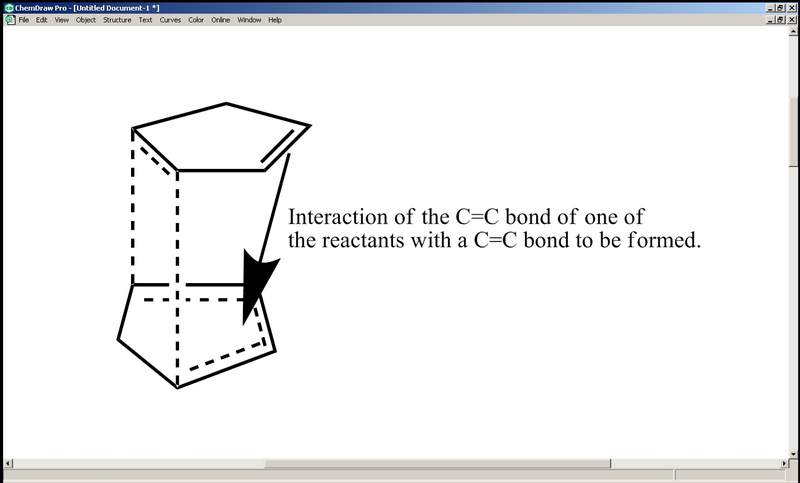800x483 pixels.
Task: Open the Structure menu
Action: (117, 20)
